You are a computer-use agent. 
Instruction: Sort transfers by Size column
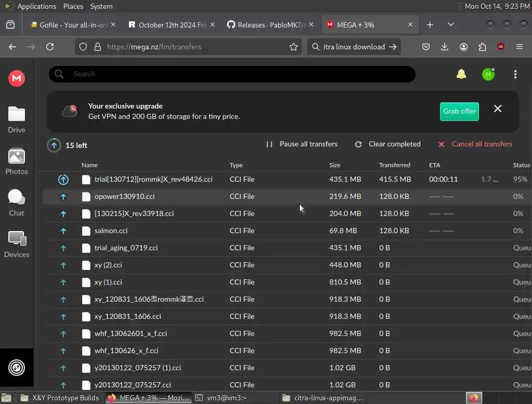[335, 165]
